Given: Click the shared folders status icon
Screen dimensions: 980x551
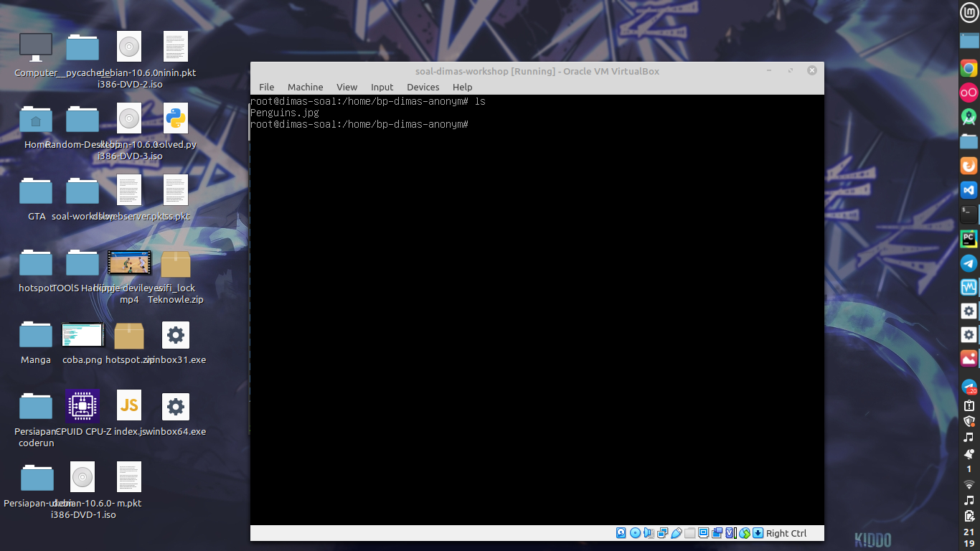Looking at the screenshot, I should 689,533.
